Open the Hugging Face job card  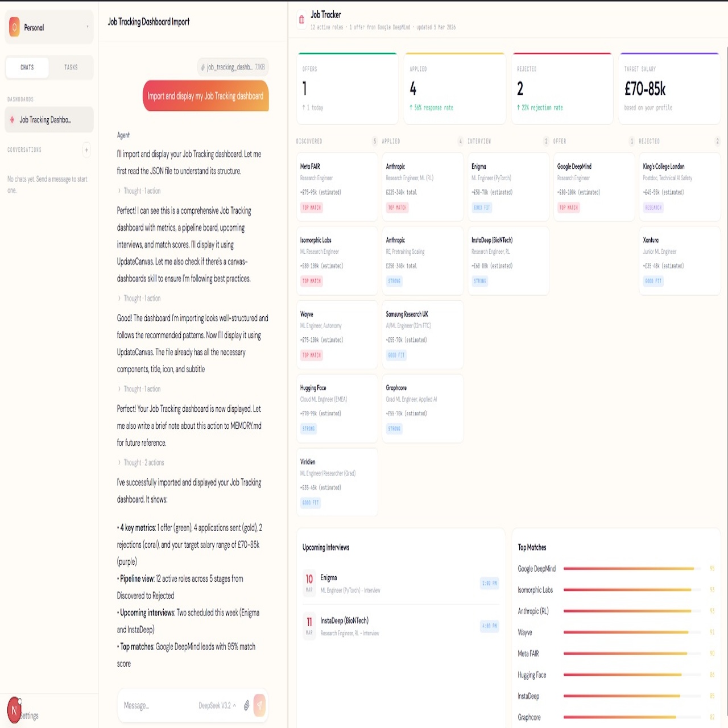coord(337,408)
